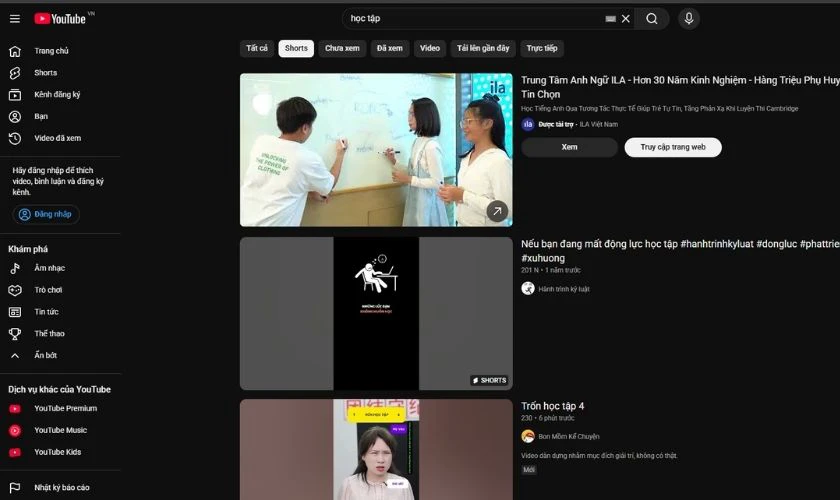Open the on-screen keyboard icon in search

tap(610, 19)
